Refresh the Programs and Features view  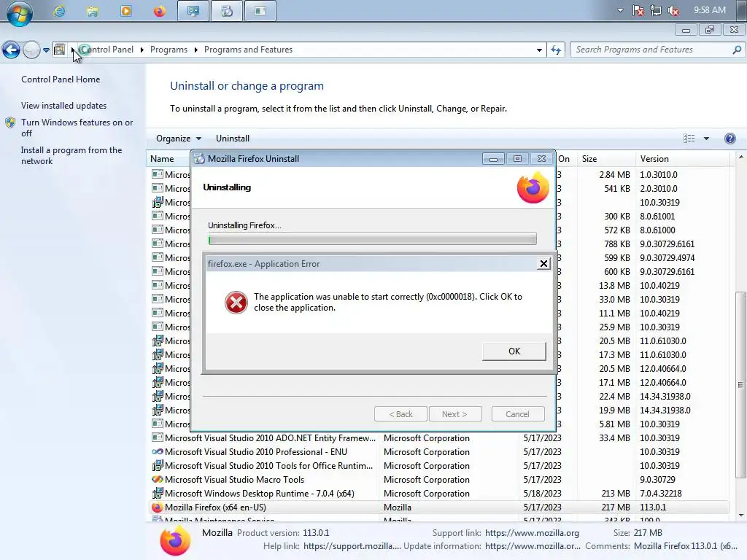556,50
